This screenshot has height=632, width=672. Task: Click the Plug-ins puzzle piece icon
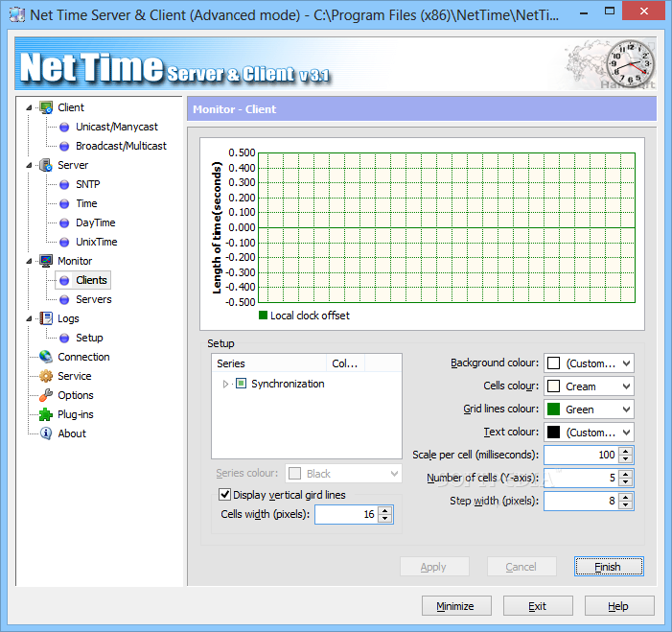pyautogui.click(x=46, y=414)
